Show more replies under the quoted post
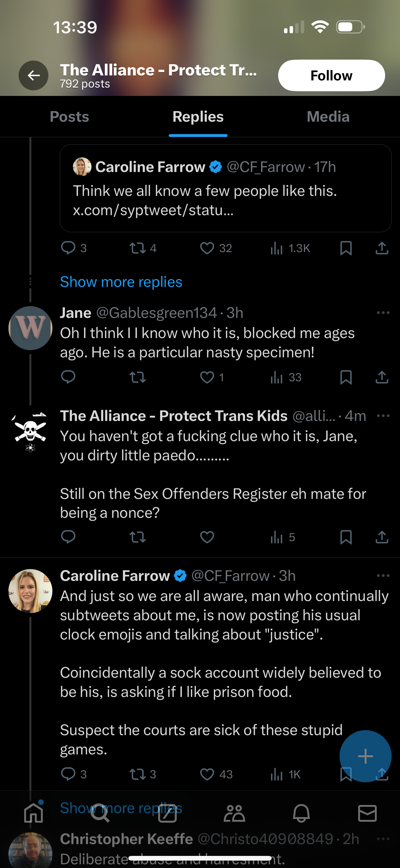This screenshot has height=868, width=400. 121,282
